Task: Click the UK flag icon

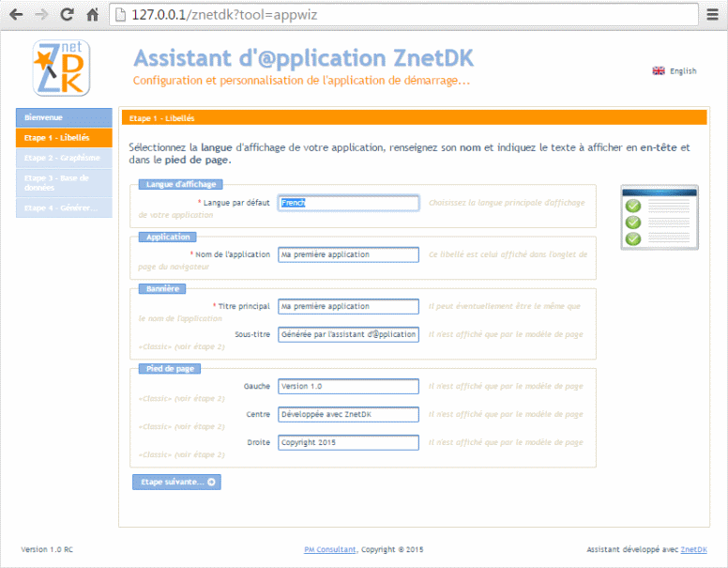Action: click(x=659, y=70)
